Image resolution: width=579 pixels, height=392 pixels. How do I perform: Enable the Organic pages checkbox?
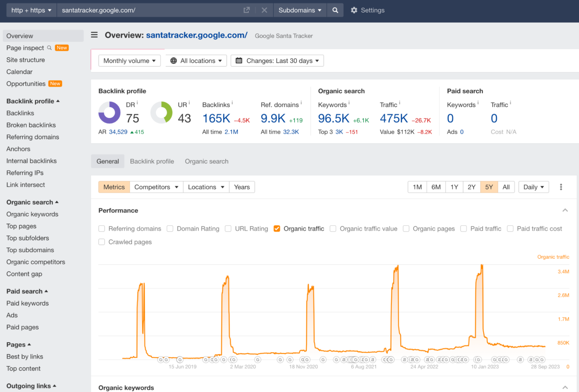(x=406, y=229)
